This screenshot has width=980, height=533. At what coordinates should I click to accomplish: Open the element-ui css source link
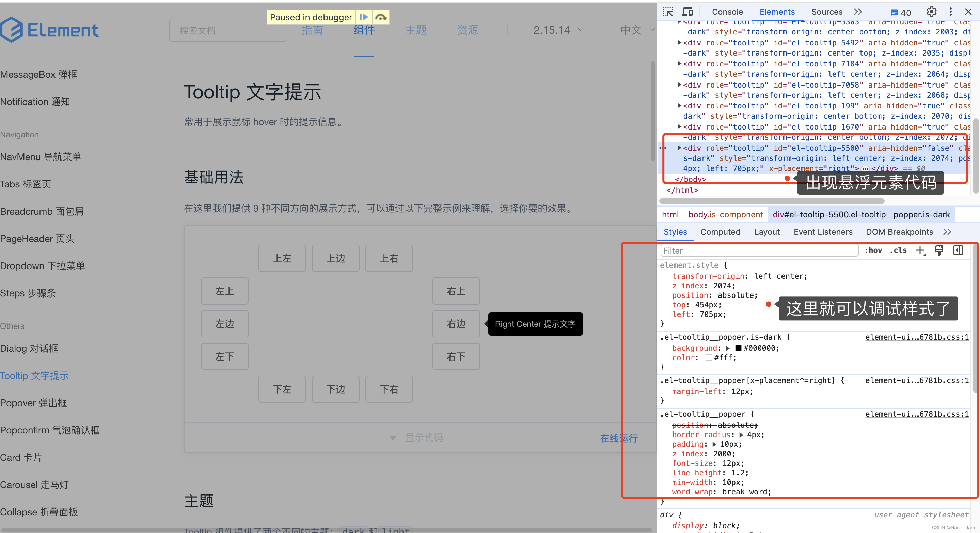click(916, 337)
